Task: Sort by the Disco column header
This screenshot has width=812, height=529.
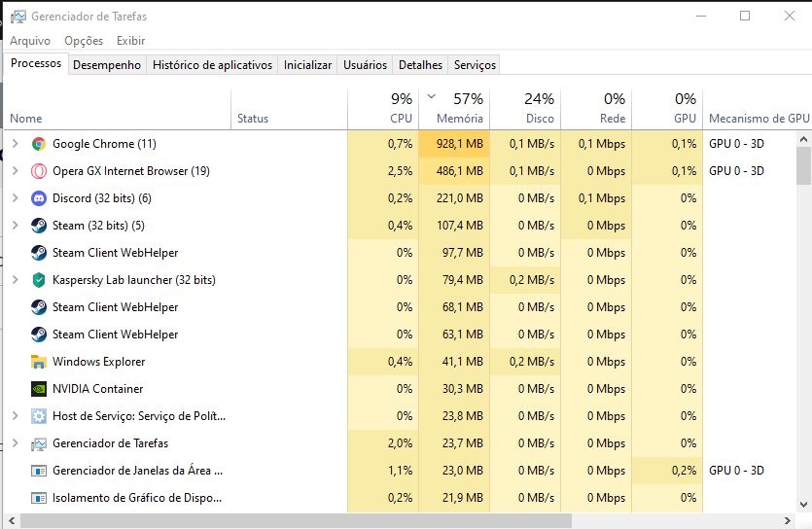Action: coord(525,109)
